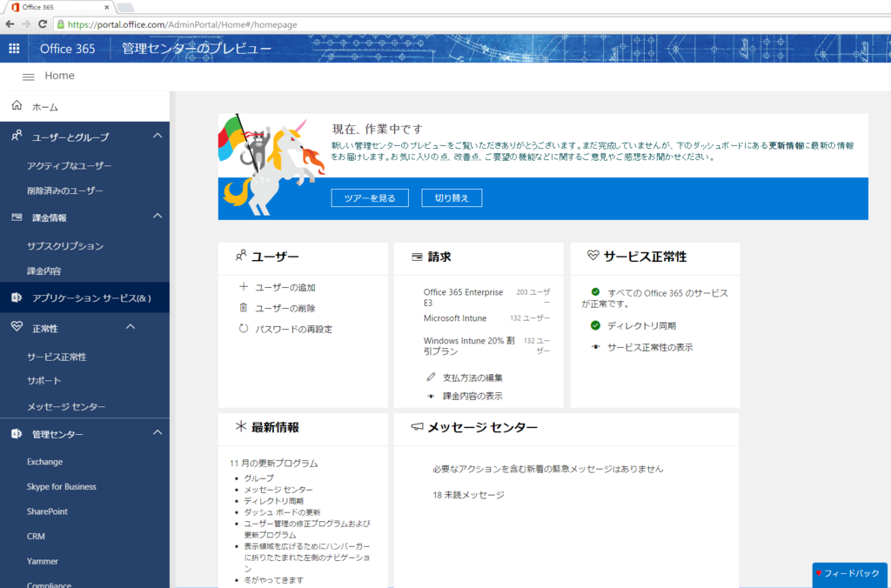The height and width of the screenshot is (588, 891).
Task: Click the 正常性 heart icon in sidebar
Action: click(17, 327)
